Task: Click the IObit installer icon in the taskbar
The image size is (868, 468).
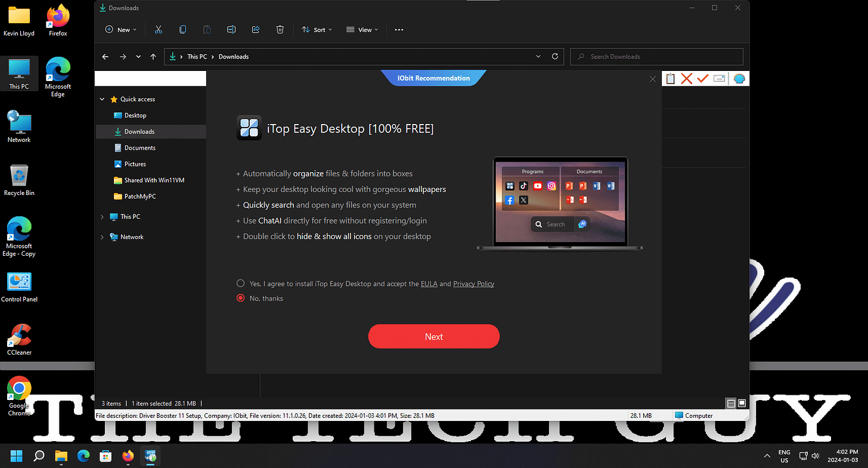Action: point(150,456)
